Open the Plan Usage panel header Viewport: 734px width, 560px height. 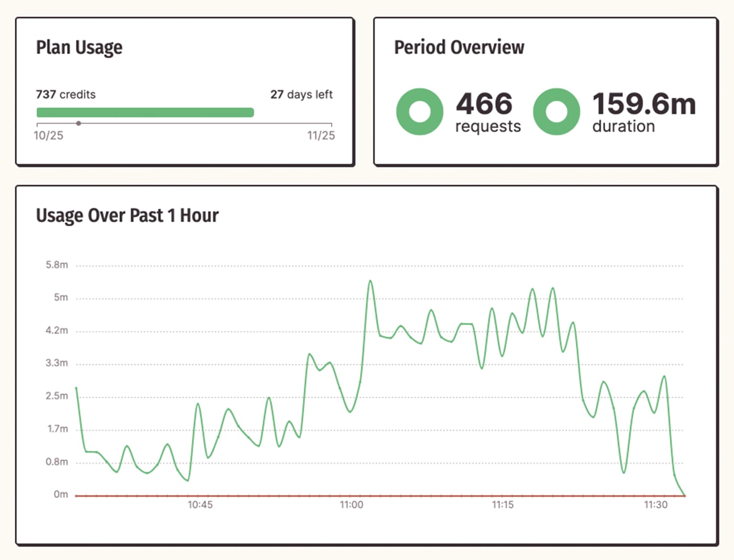point(79,47)
